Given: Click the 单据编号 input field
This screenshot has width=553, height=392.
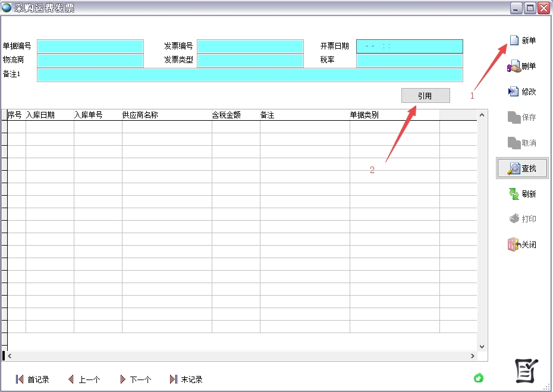Looking at the screenshot, I should click(90, 46).
